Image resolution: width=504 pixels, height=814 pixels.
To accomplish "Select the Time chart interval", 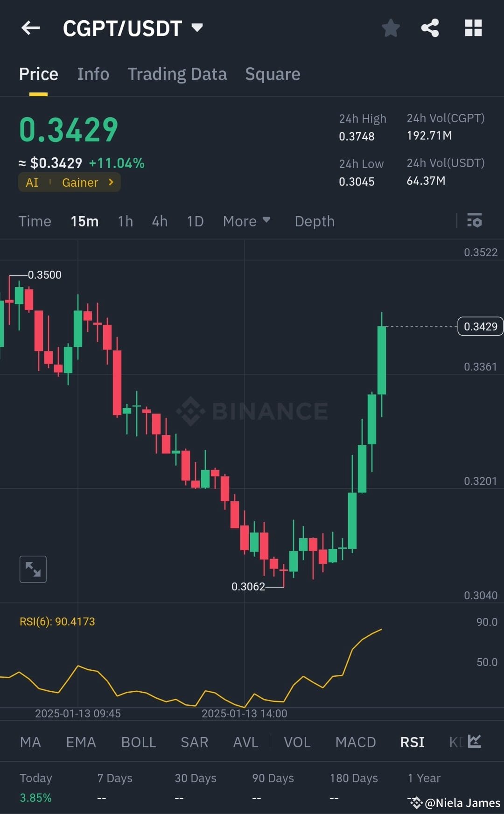I will coord(35,221).
